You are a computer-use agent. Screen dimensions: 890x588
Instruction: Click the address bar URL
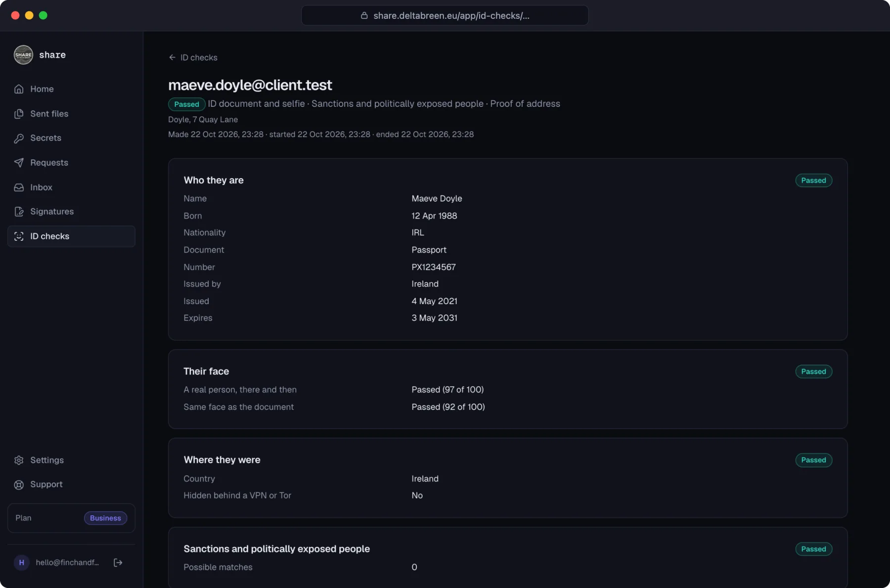click(451, 16)
